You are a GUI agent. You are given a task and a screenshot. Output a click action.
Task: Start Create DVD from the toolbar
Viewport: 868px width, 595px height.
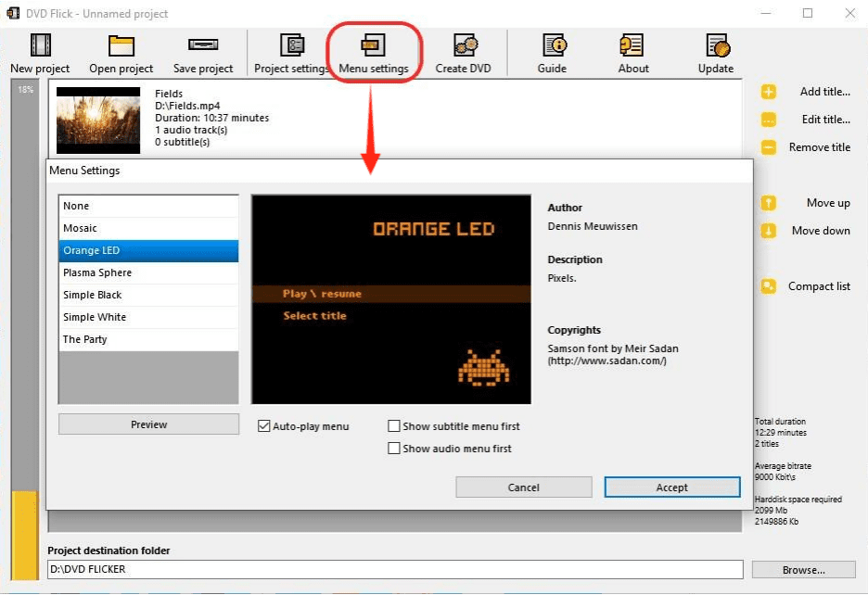point(464,46)
